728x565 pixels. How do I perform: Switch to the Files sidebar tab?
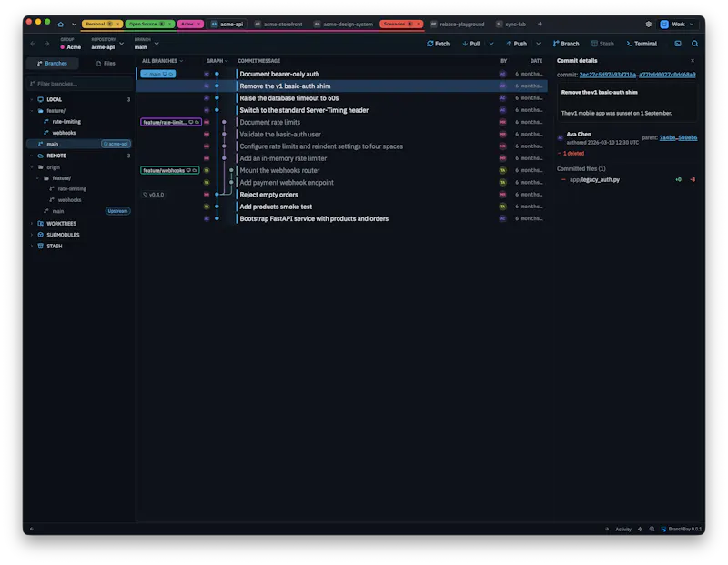[106, 63]
